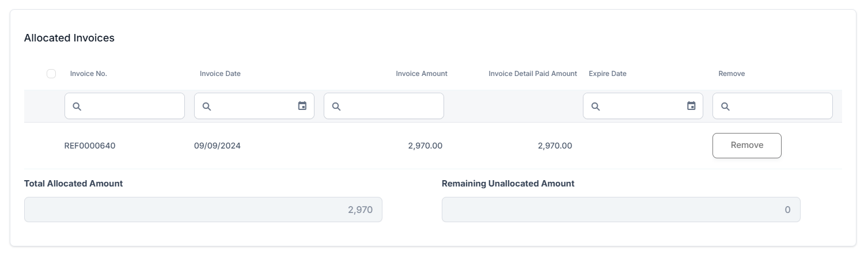The height and width of the screenshot is (255, 868).
Task: Toggle the select-all invoices checkbox
Action: pos(51,74)
